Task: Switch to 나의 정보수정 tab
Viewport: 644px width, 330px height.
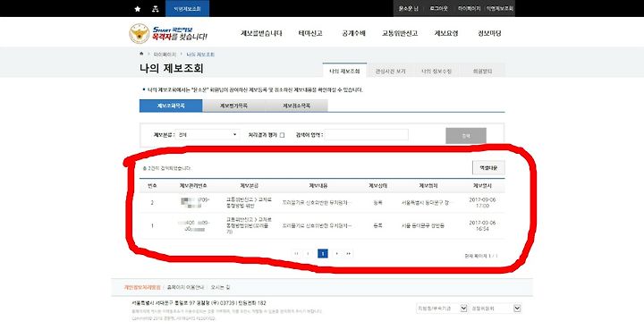Action: tap(436, 71)
